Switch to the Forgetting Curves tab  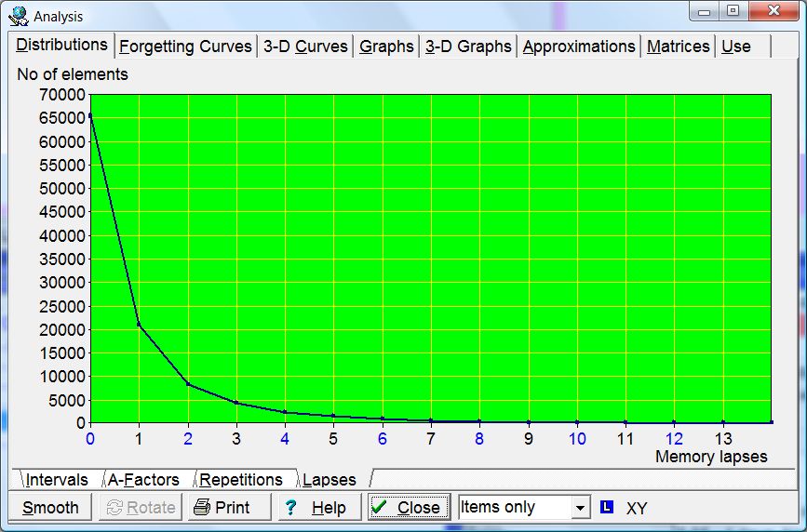(185, 47)
